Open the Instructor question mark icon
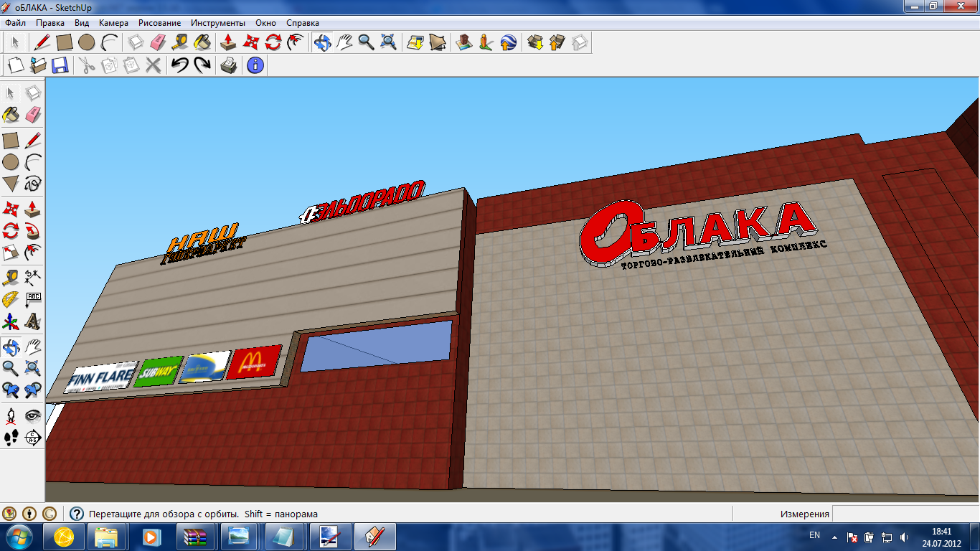This screenshot has width=980, height=551. coord(77,514)
